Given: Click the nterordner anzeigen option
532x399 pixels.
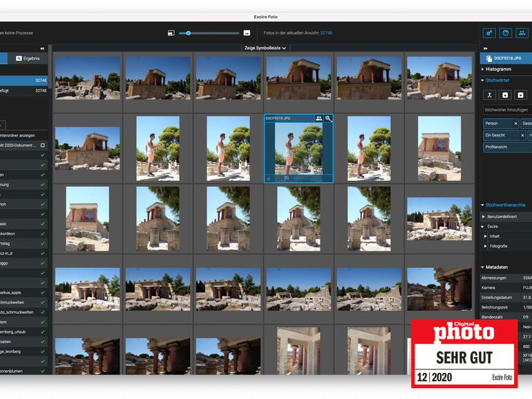Looking at the screenshot, I should click(x=18, y=135).
